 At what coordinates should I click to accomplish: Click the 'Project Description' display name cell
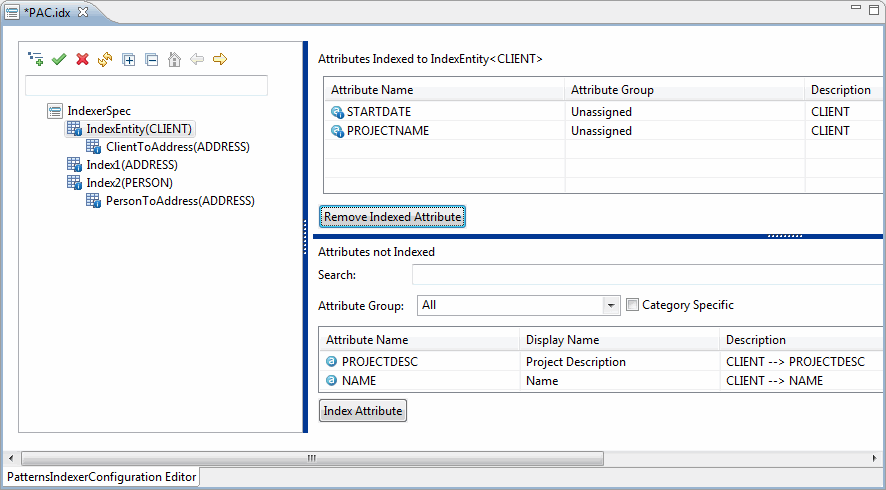coord(576,362)
